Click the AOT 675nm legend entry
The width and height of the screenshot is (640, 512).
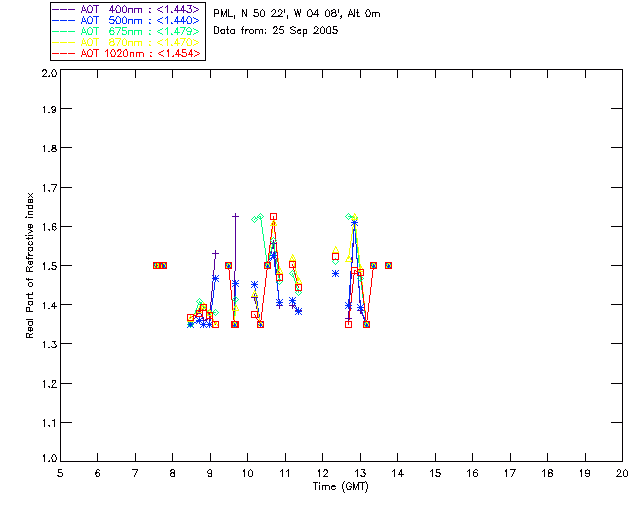[x=126, y=31]
